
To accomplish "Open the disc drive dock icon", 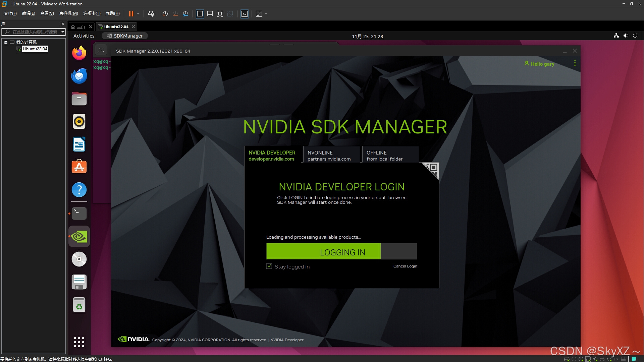I will [x=79, y=259].
